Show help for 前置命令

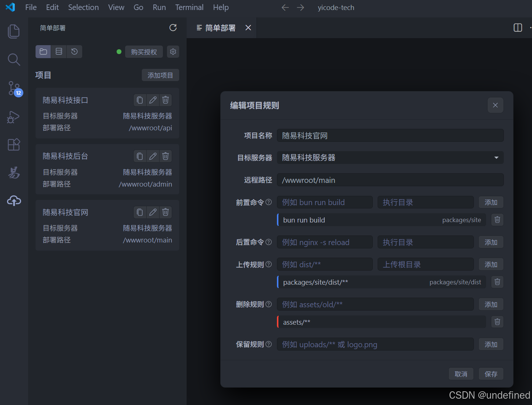click(269, 202)
